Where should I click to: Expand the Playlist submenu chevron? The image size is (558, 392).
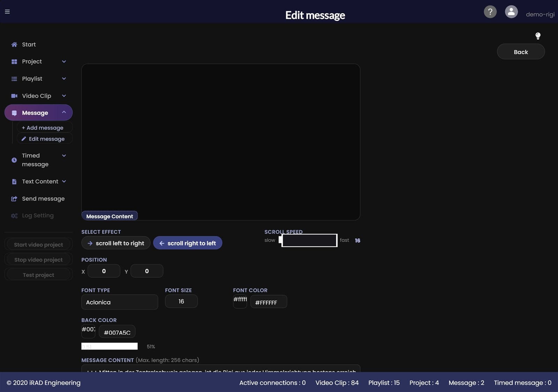[64, 78]
